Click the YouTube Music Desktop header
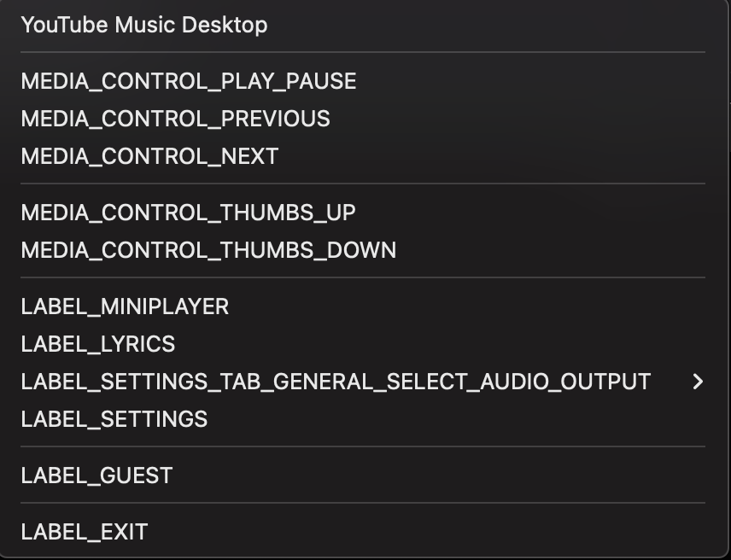The width and height of the screenshot is (731, 560). click(145, 25)
